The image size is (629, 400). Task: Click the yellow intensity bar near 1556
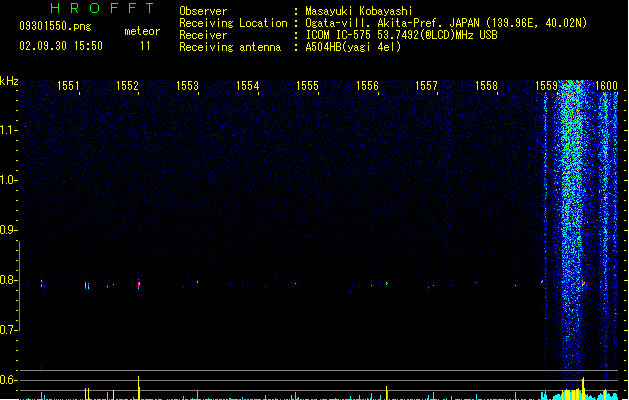coord(386,393)
